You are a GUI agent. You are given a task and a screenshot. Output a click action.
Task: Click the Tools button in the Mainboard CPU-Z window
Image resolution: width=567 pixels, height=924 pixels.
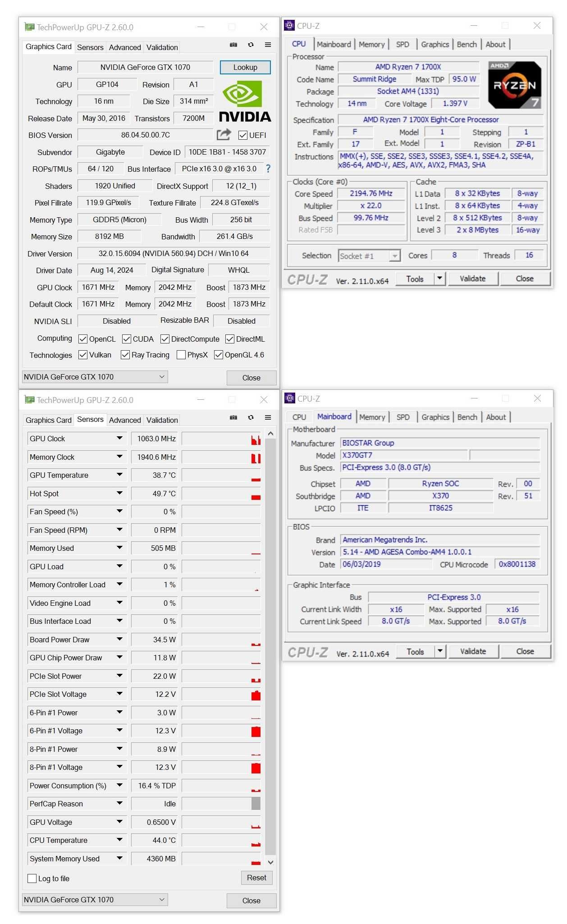pos(415,651)
